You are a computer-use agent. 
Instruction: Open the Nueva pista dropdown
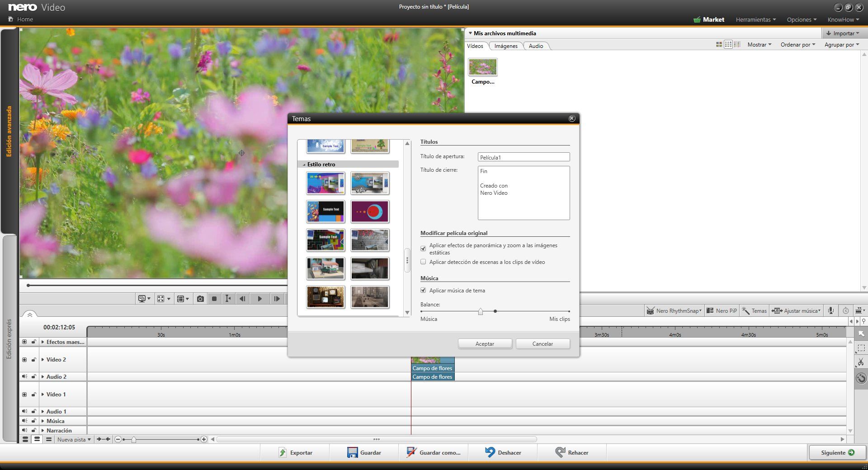(74, 439)
